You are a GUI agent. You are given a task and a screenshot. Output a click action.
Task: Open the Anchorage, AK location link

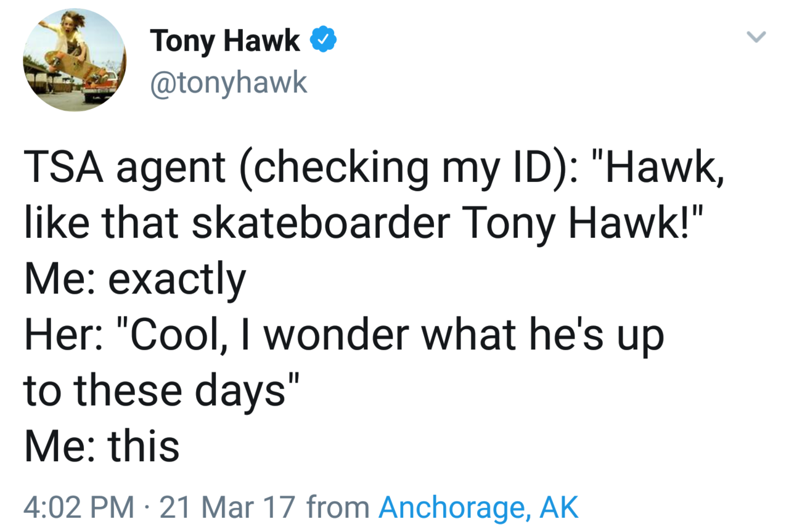pos(479,507)
